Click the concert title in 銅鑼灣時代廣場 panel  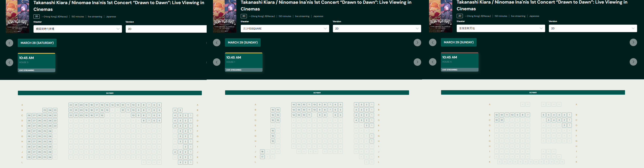119,6
